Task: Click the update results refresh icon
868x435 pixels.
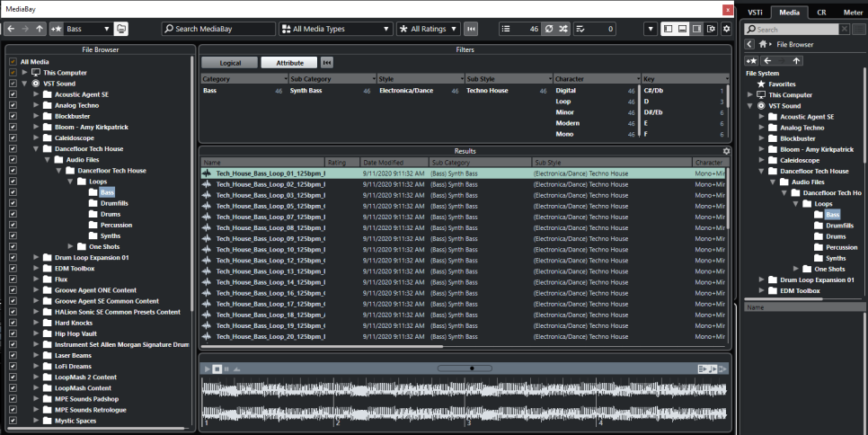Action: [x=549, y=29]
